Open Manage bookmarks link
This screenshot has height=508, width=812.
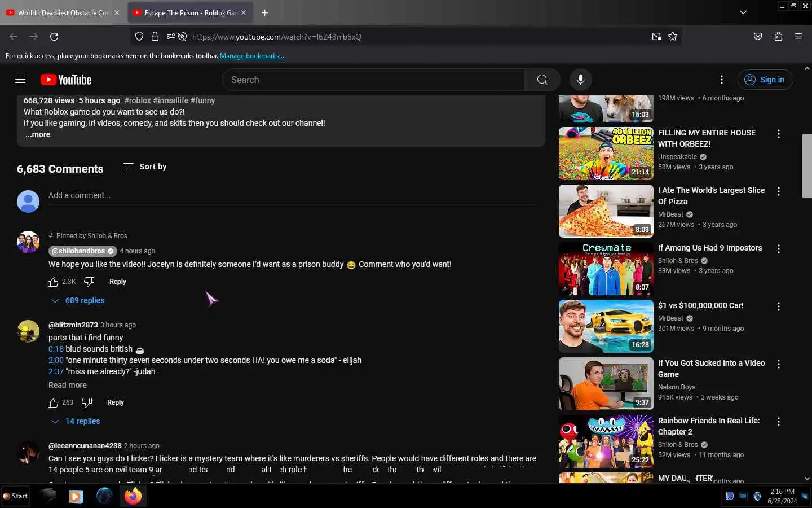click(252, 56)
